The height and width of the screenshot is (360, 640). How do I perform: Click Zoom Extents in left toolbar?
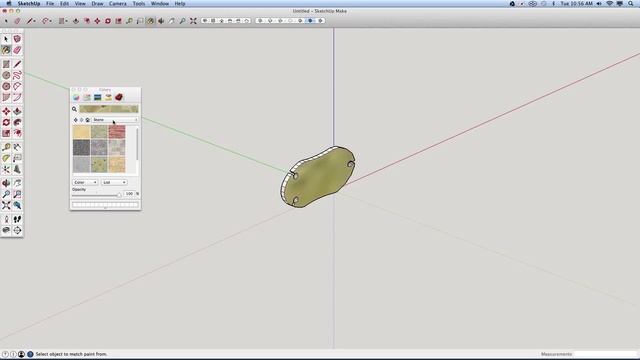click(6, 205)
